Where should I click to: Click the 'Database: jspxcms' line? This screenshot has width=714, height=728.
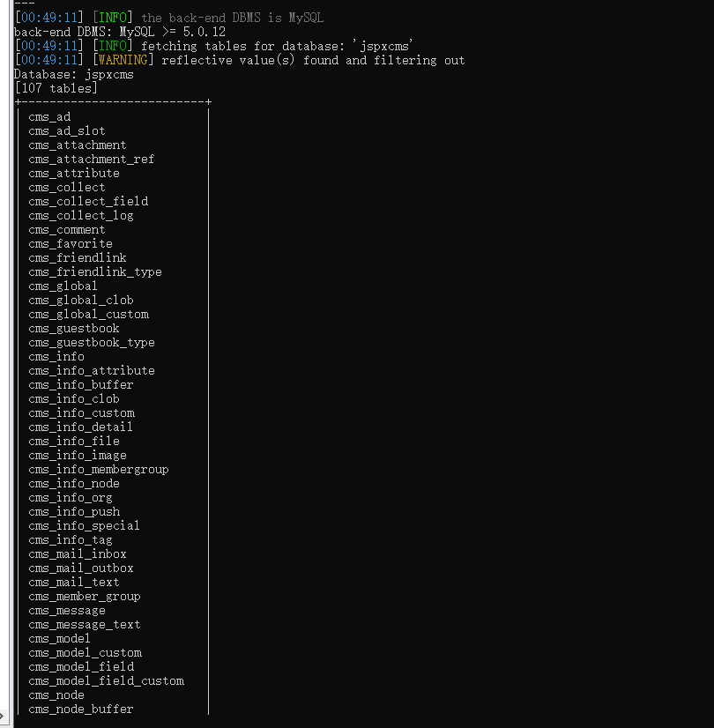[x=74, y=74]
